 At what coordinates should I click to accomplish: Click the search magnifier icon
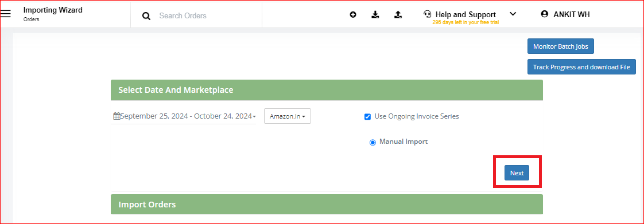pyautogui.click(x=146, y=16)
